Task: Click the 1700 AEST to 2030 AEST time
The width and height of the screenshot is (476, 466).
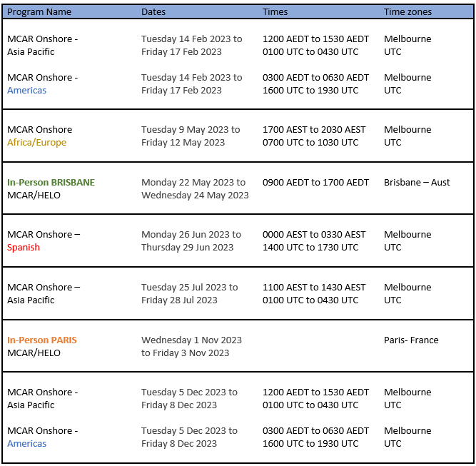Action: (x=314, y=130)
